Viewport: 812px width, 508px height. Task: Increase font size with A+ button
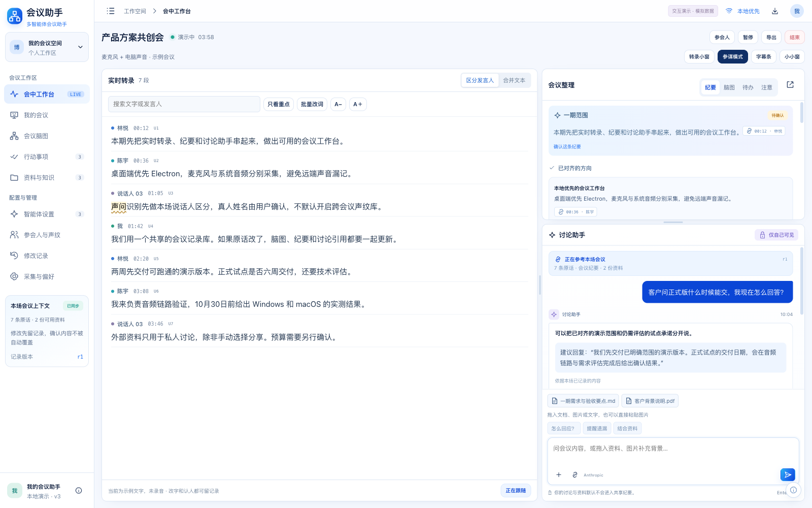[358, 104]
